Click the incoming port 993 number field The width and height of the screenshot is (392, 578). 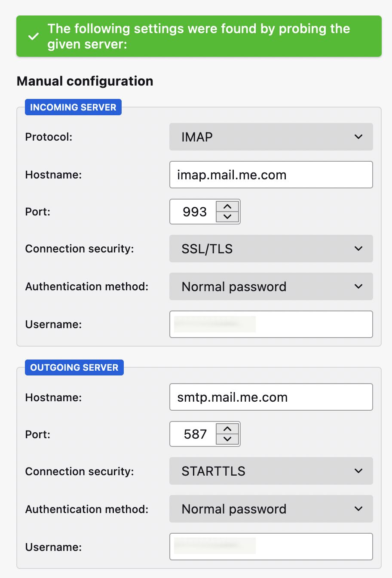coord(194,212)
